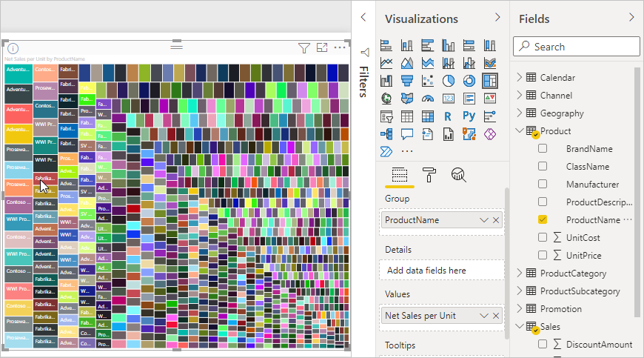Insert a Python visual
The image size is (644, 358).
469,116
